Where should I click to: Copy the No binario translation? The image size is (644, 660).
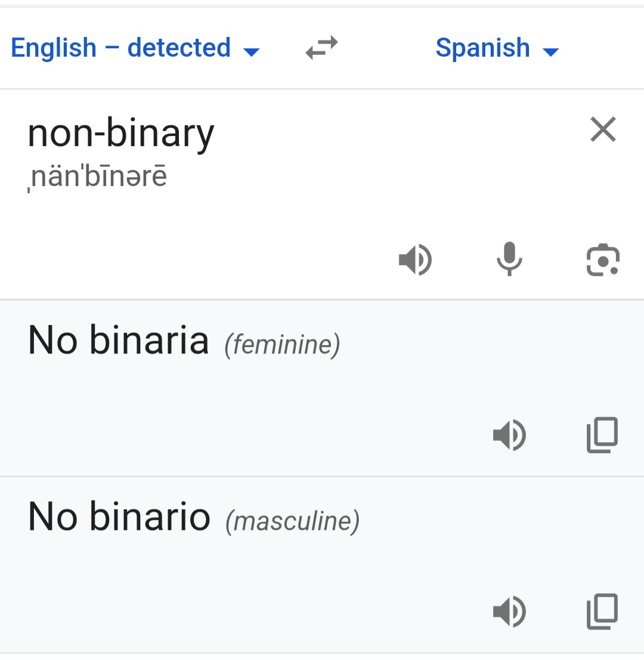click(x=603, y=612)
